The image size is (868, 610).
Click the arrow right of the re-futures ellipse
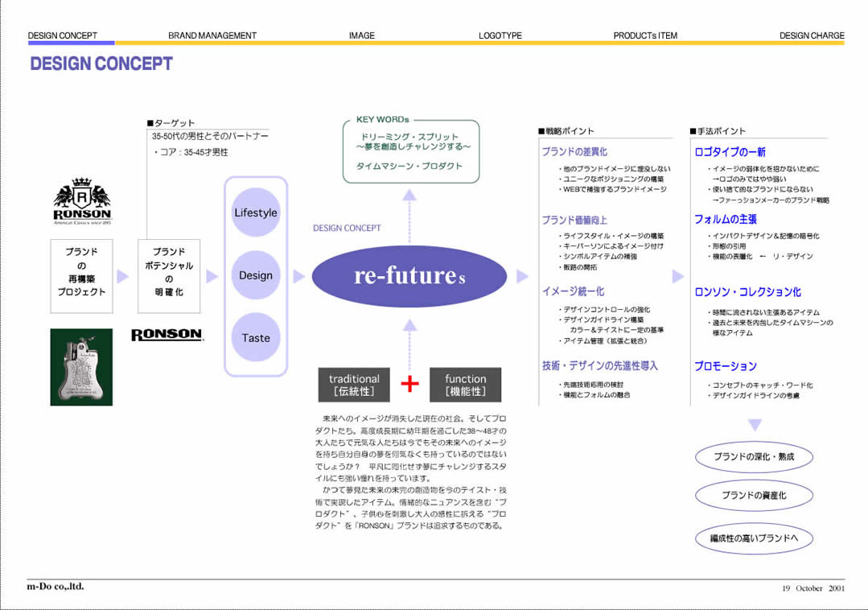(523, 276)
